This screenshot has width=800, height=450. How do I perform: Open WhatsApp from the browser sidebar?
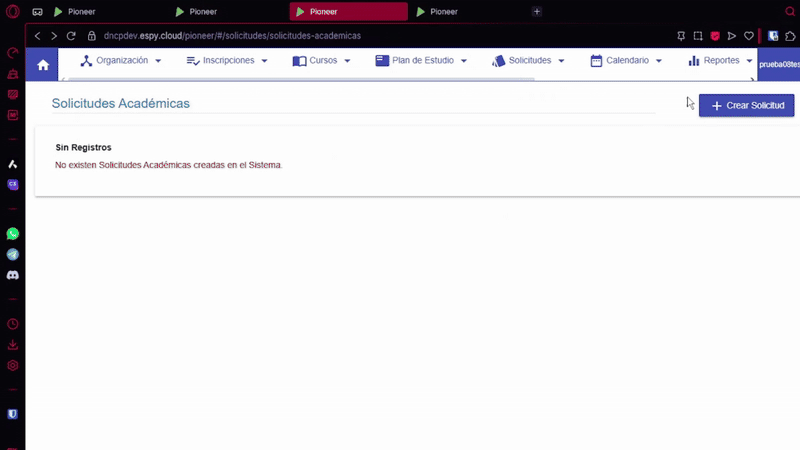(13, 234)
